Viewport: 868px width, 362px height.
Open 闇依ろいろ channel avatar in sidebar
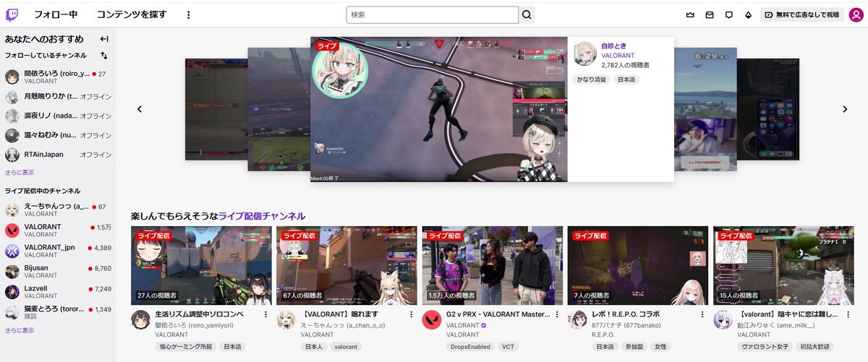[x=12, y=77]
